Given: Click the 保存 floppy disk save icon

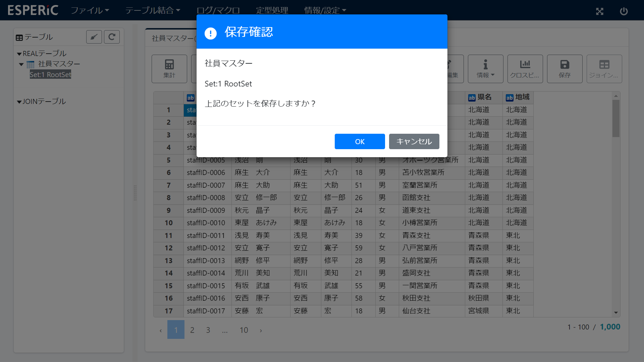Looking at the screenshot, I should click(x=565, y=69).
